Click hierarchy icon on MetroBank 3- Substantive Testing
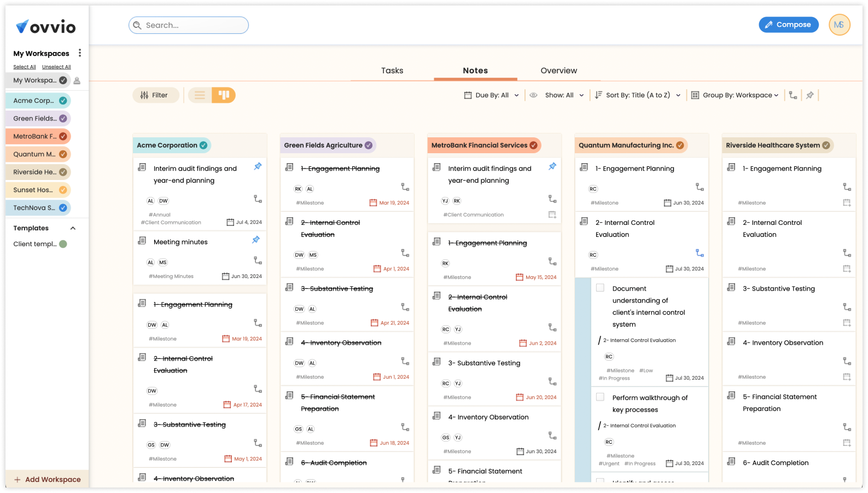This screenshot has height=493, width=868. click(x=552, y=381)
